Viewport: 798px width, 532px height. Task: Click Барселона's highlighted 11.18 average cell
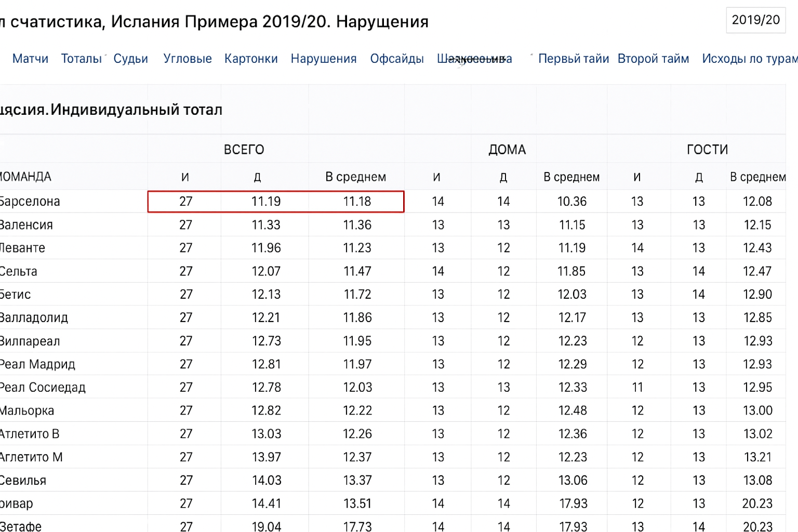coord(357,202)
